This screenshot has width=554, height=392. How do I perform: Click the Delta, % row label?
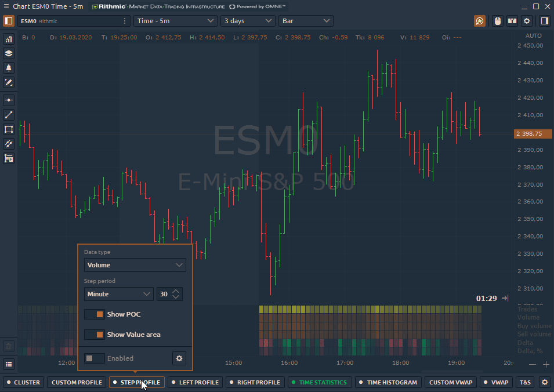click(x=530, y=351)
